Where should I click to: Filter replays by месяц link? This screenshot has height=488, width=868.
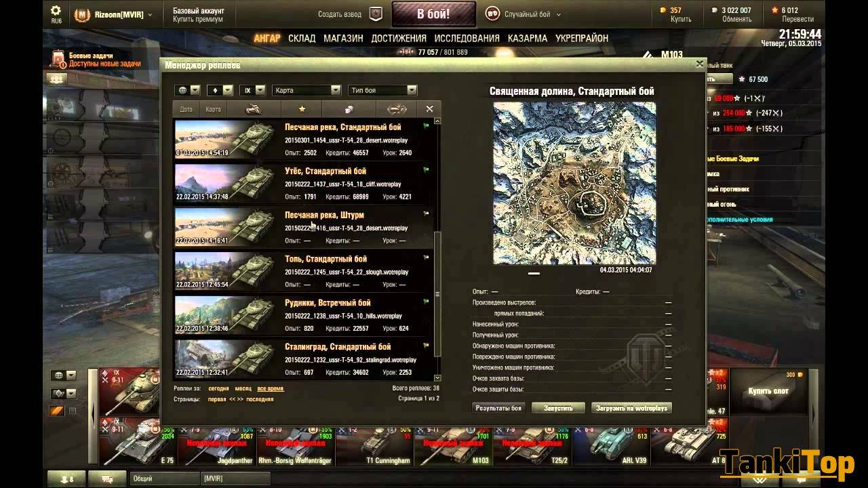tap(243, 388)
